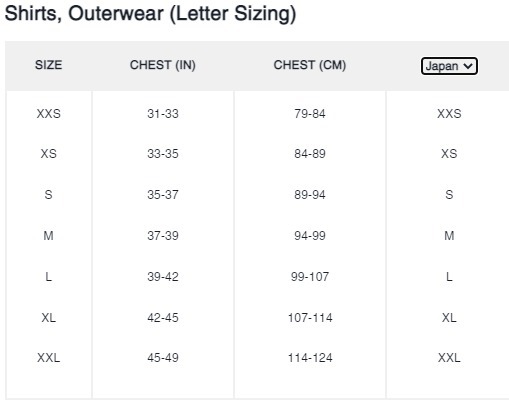Click the 84-89 chest centimeters cell
509x410 pixels.
pyautogui.click(x=310, y=154)
